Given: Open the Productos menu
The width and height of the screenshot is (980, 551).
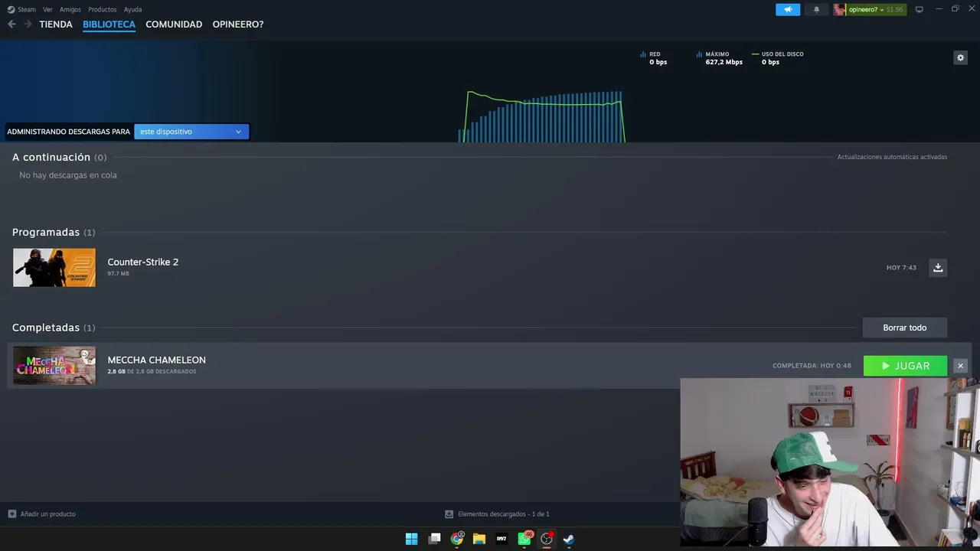Looking at the screenshot, I should click(x=102, y=9).
